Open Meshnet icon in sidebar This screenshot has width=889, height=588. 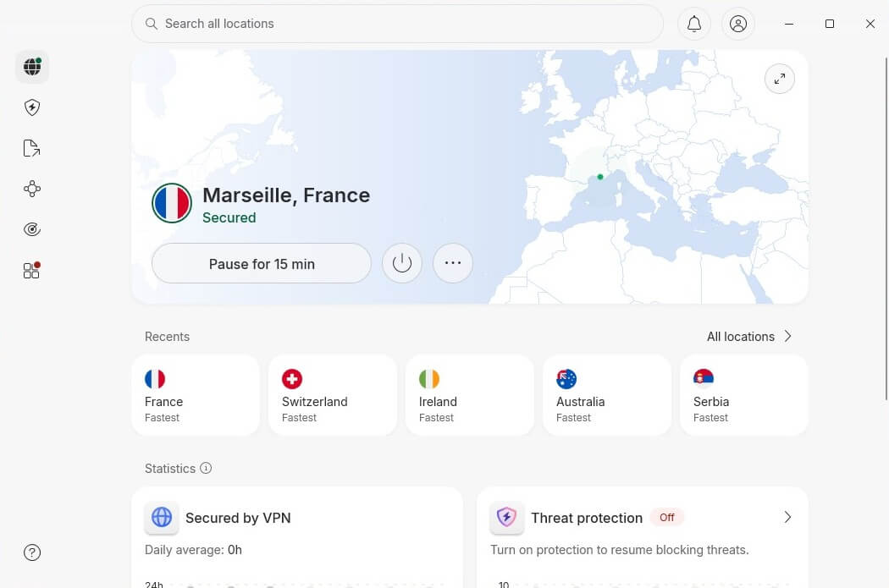coord(32,190)
